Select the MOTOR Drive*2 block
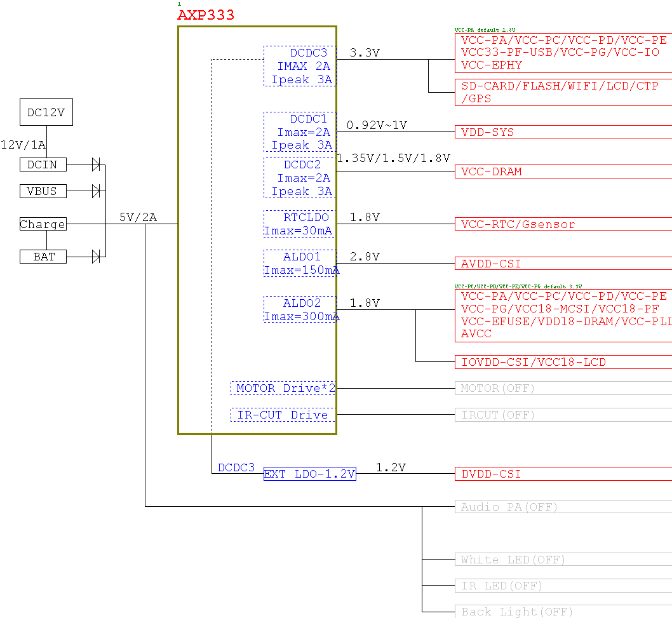The width and height of the screenshot is (672, 618). click(x=283, y=388)
